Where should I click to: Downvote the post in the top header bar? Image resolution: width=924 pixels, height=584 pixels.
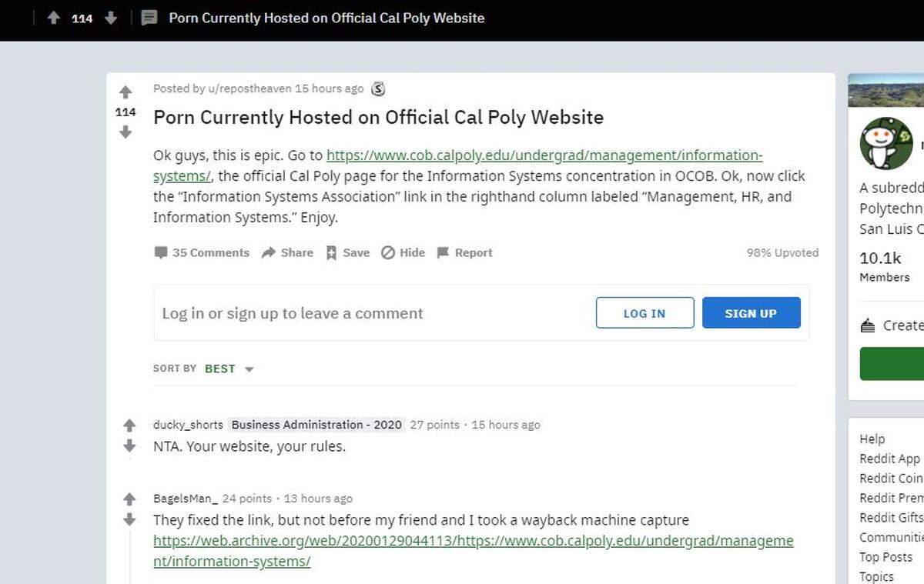(110, 18)
